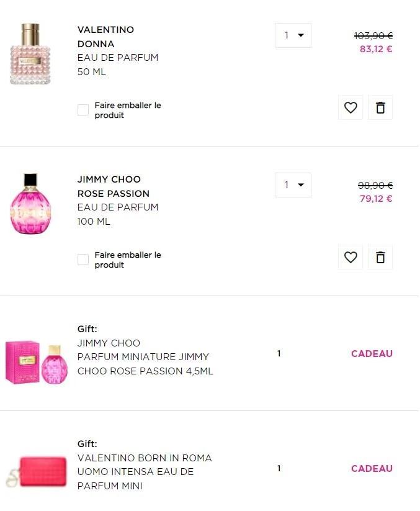420x511 pixels.
Task: Favorite Jimmy Choo Rose Passion via heart icon
Action: [x=351, y=257]
